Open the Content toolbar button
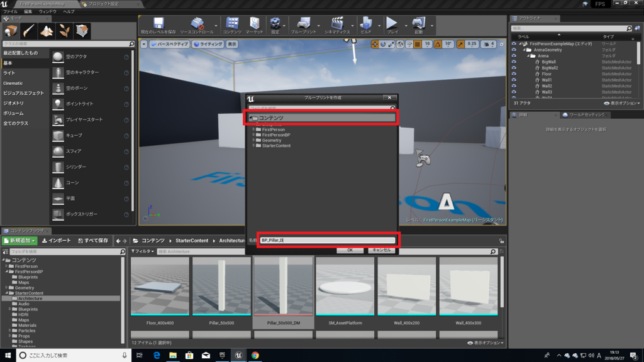This screenshot has height=362, width=644. click(x=232, y=25)
